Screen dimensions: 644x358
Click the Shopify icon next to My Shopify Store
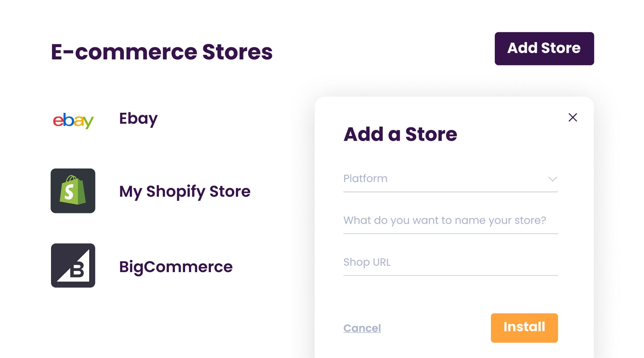pyautogui.click(x=72, y=191)
